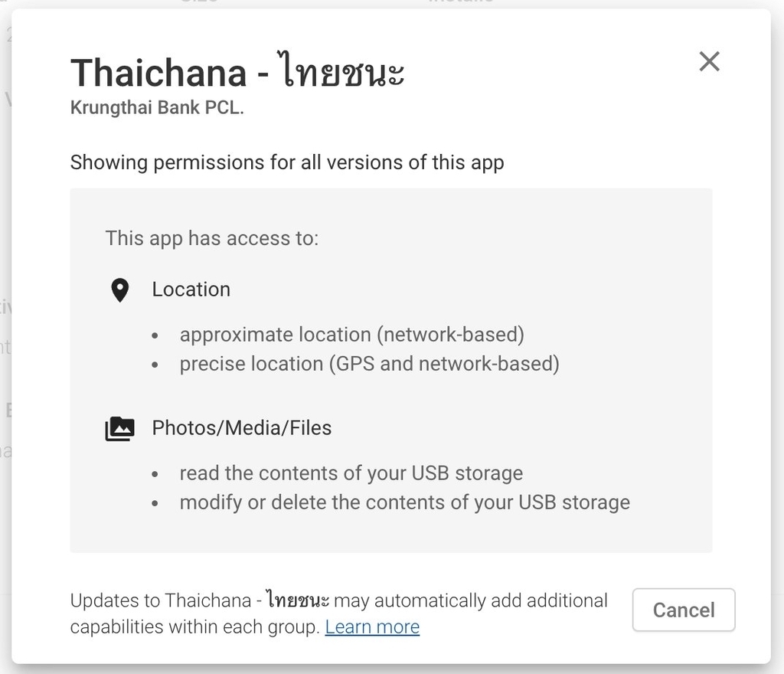Click the Krungthai Bank PCL. developer name
This screenshot has height=674, width=784.
click(157, 108)
